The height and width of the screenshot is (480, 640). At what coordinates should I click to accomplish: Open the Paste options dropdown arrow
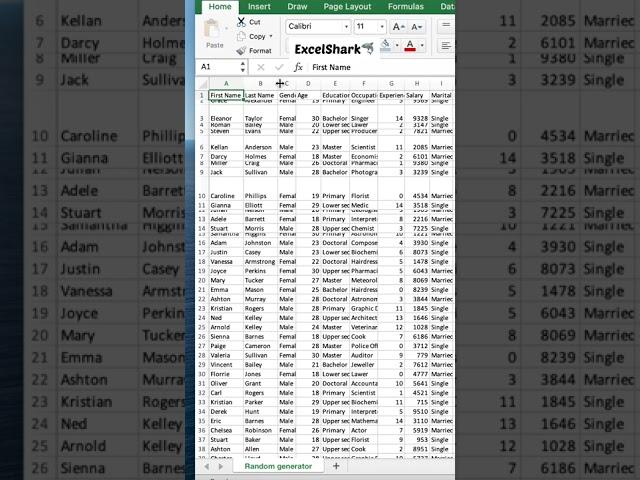pyautogui.click(x=227, y=29)
